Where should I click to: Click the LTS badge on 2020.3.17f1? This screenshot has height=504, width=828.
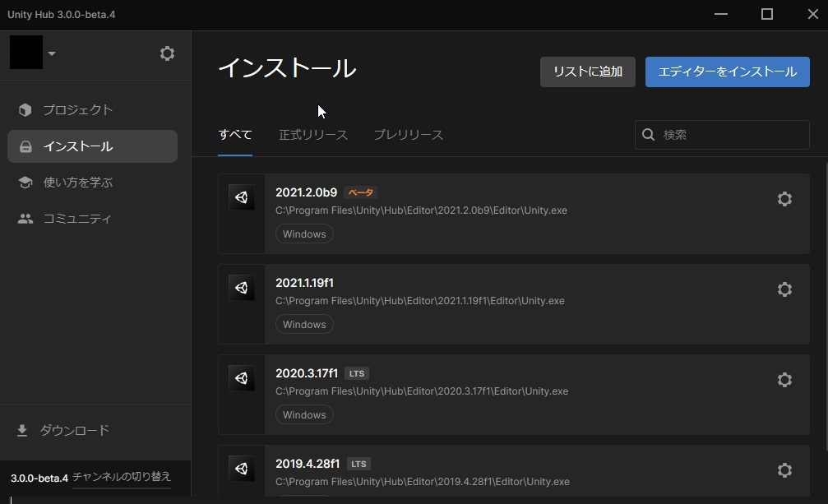tap(356, 373)
